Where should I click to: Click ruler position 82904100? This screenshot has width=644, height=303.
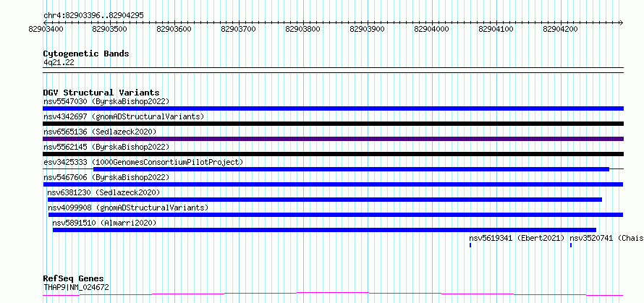click(x=496, y=29)
